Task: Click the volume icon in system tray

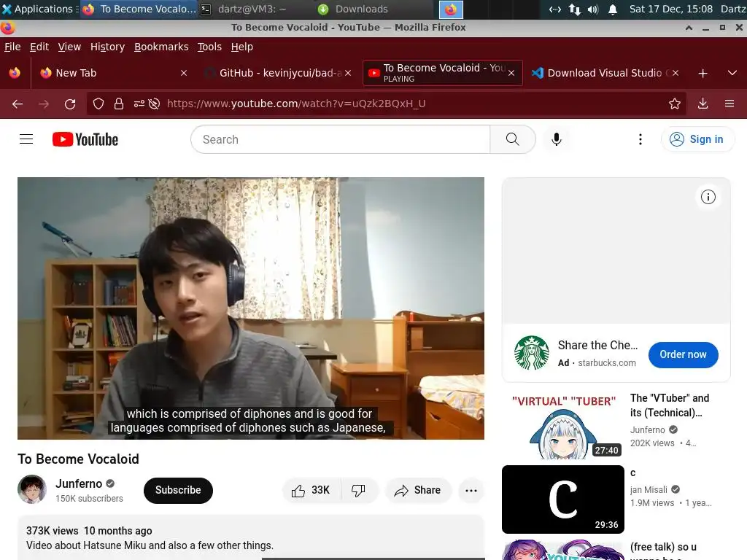Action: click(592, 9)
